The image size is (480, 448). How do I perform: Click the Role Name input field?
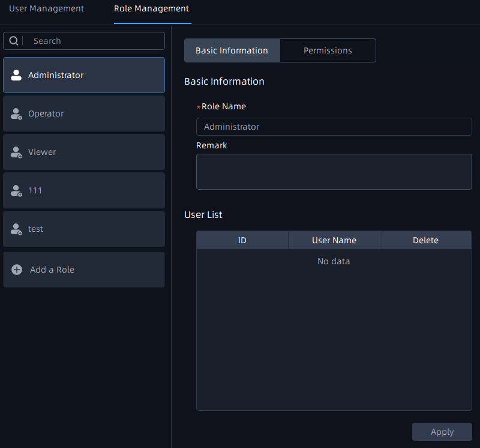[334, 127]
